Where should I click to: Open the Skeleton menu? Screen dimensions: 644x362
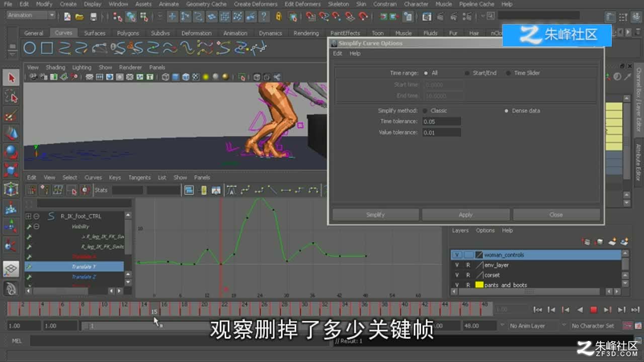[x=338, y=4]
